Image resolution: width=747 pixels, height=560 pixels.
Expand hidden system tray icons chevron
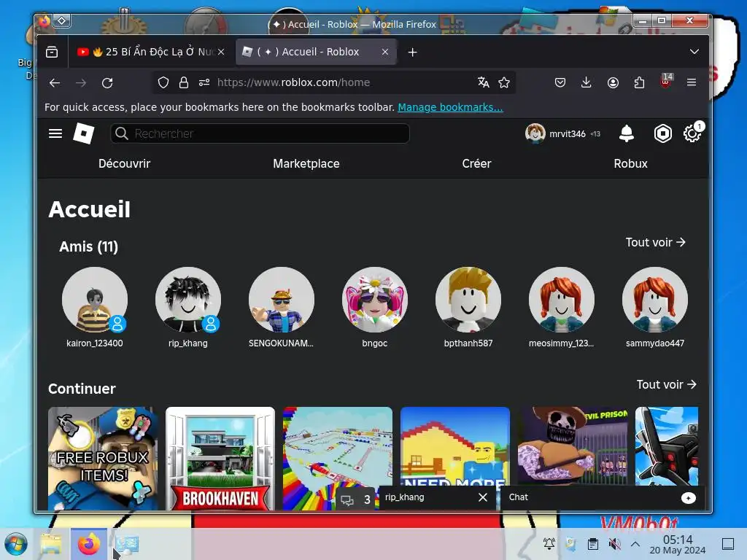coord(635,544)
